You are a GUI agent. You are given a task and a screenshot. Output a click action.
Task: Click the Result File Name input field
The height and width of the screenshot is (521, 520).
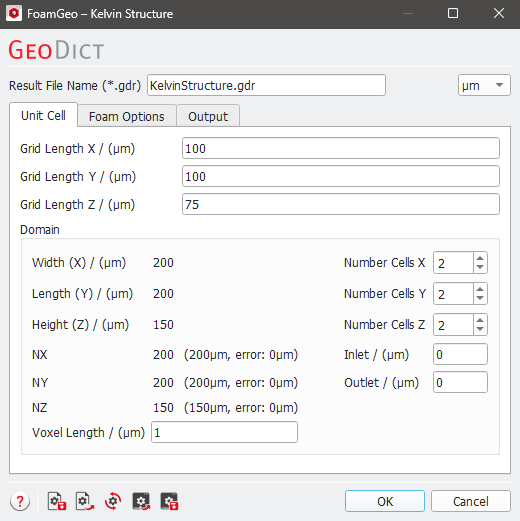(266, 85)
